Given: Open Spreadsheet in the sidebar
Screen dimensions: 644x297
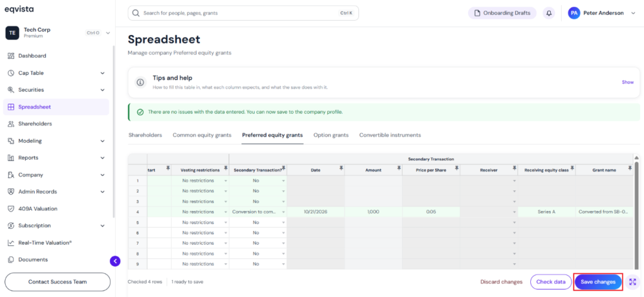Looking at the screenshot, I should [56, 107].
